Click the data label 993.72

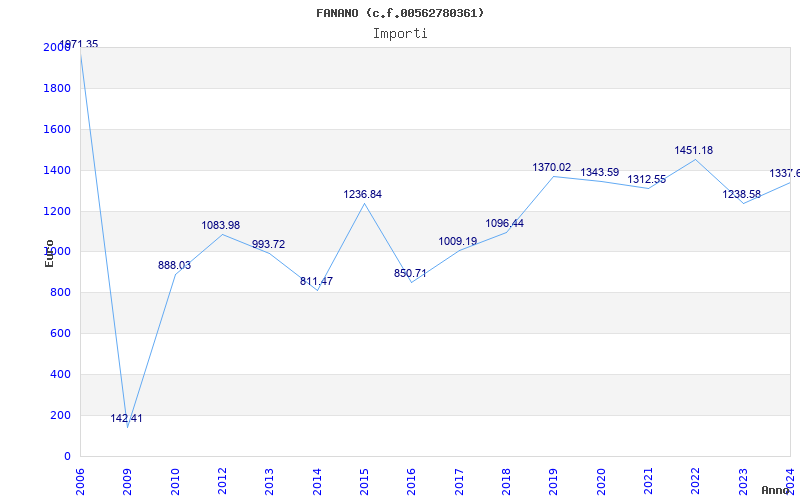[x=268, y=244]
